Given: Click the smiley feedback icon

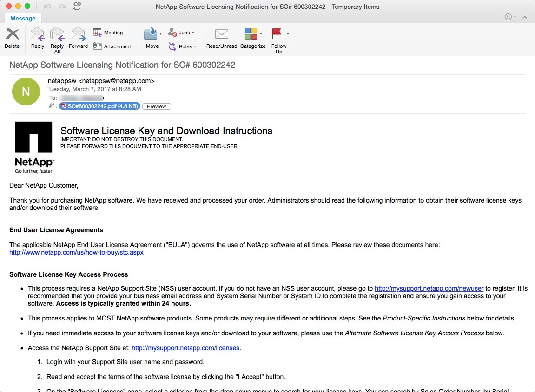Looking at the screenshot, I should point(509,17).
